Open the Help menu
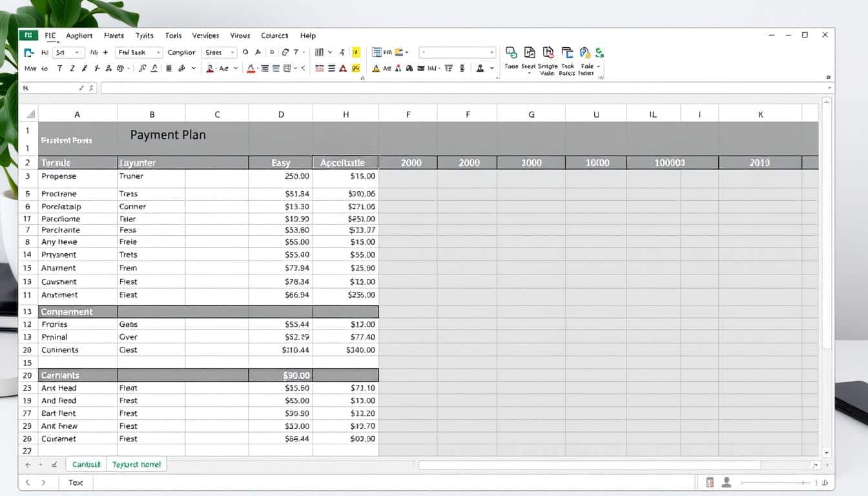 click(308, 36)
